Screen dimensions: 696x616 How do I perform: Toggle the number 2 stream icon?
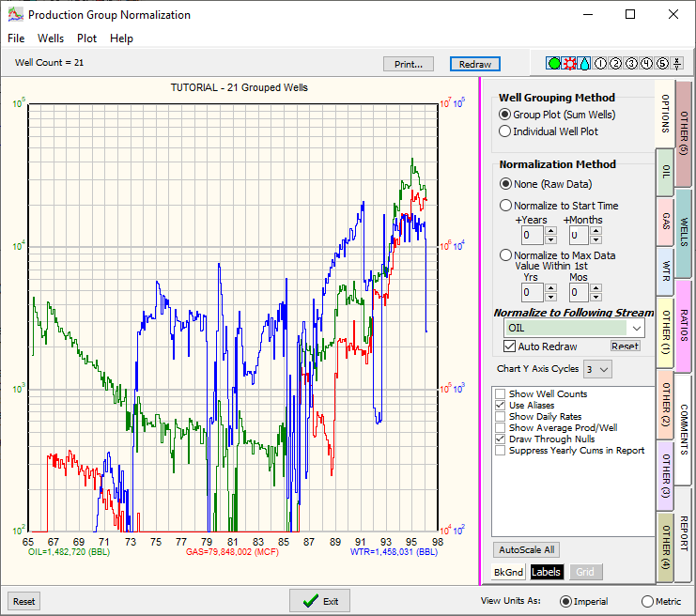point(616,64)
